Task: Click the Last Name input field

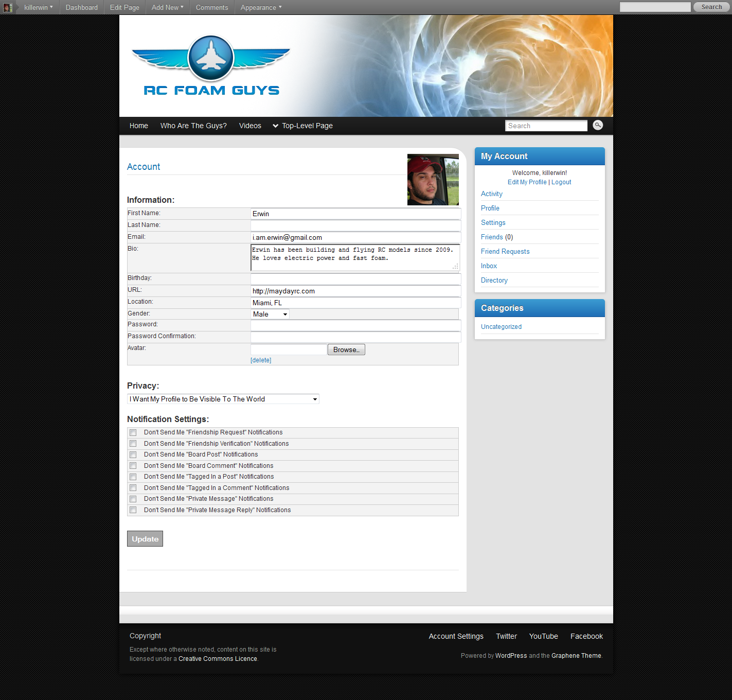Action: click(x=355, y=225)
